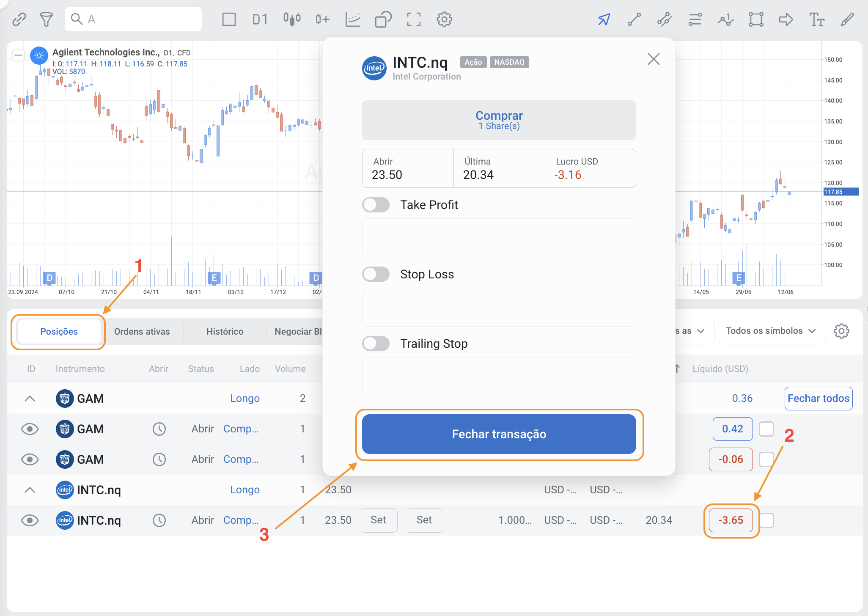This screenshot has height=616, width=868.
Task: Click the chart filter funnel icon
Action: pos(46,19)
